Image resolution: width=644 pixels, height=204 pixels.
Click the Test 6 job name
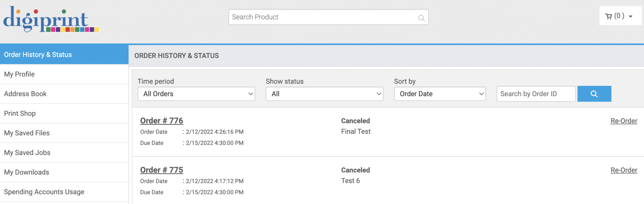350,181
